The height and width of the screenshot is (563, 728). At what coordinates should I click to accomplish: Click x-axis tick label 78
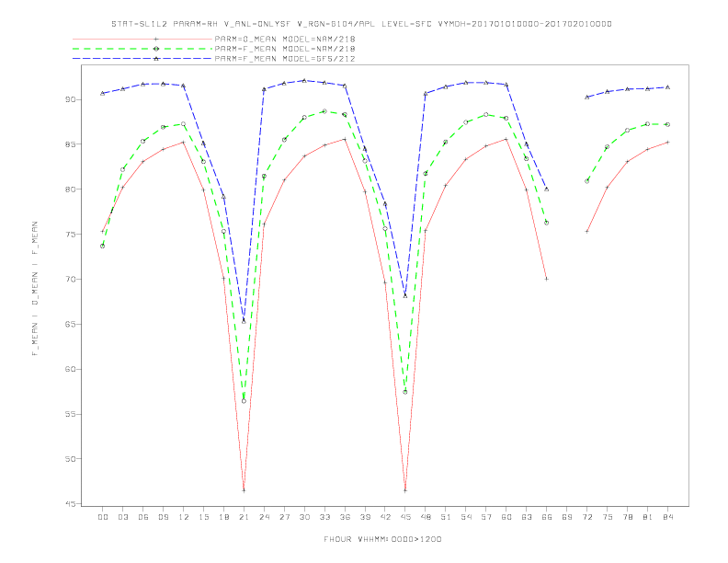tap(628, 517)
